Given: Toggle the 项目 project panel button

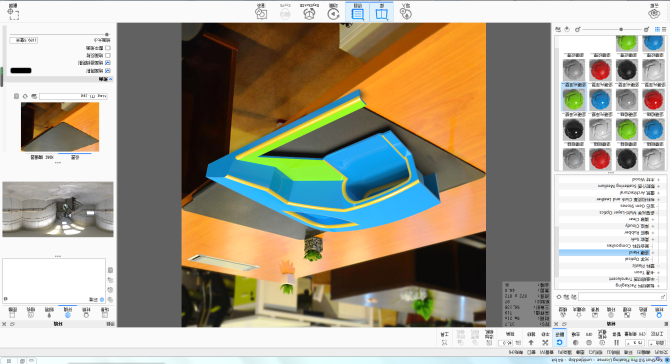Looking at the screenshot, I should pos(357,13).
